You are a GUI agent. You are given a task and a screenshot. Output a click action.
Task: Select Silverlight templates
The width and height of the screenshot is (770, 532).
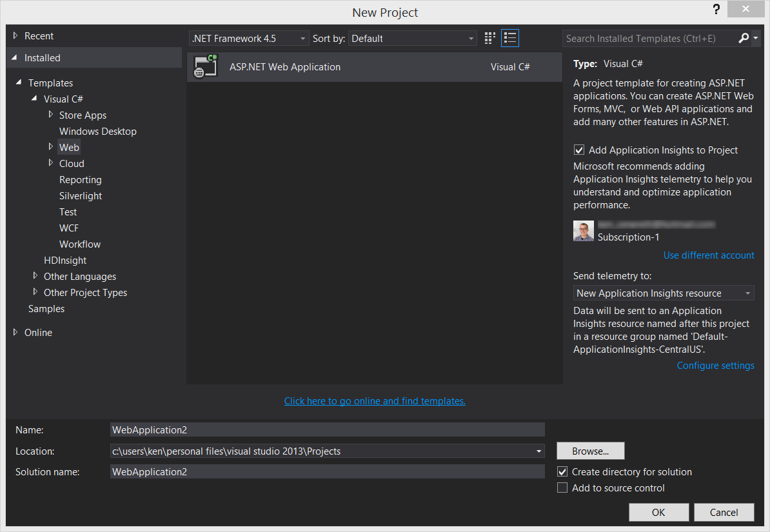[81, 196]
